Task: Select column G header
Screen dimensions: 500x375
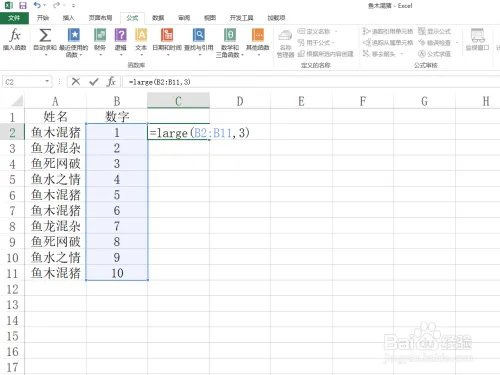Action: (x=424, y=101)
